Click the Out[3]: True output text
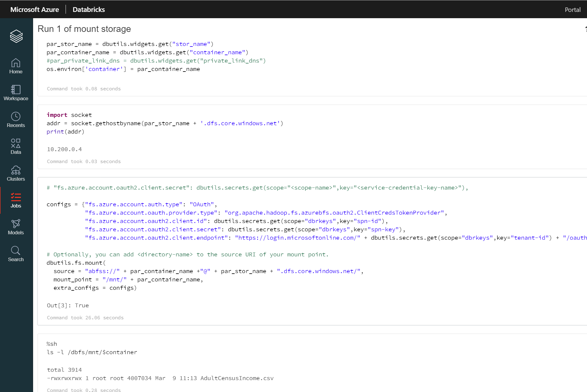 pyautogui.click(x=67, y=305)
